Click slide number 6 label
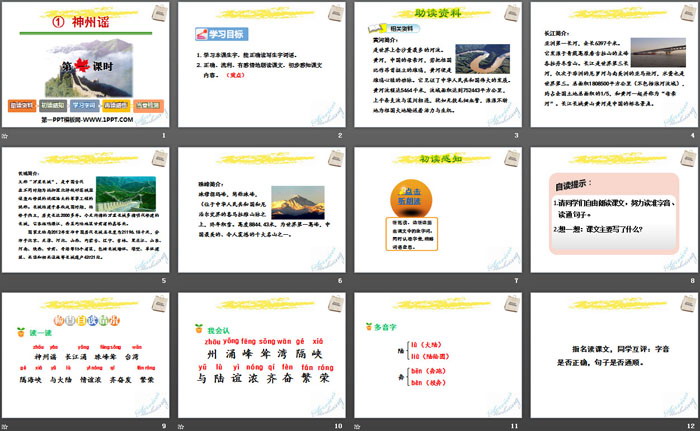 coord(340,280)
